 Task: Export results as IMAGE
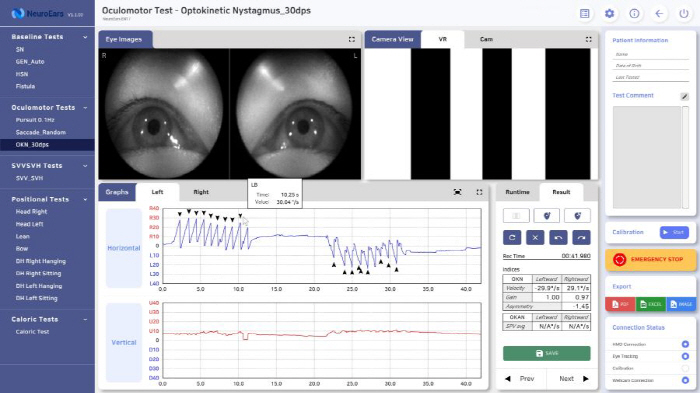[x=681, y=304]
